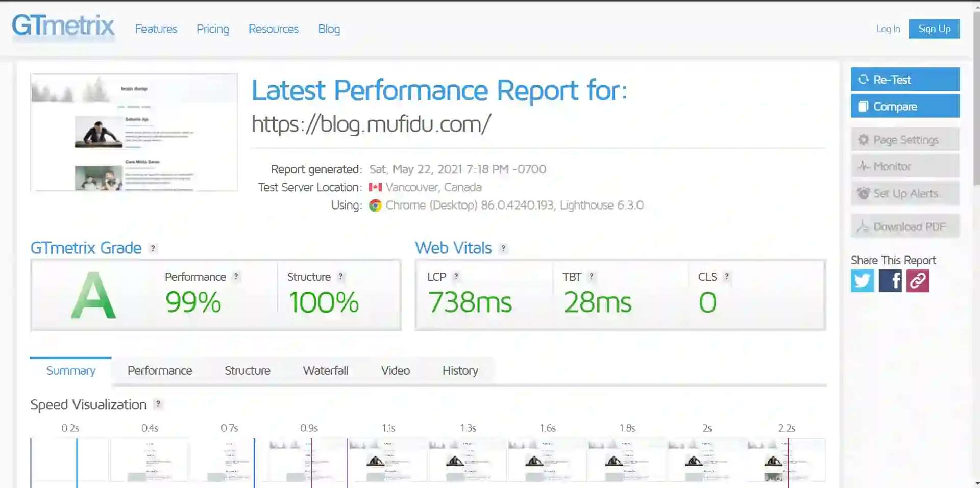Open the blog.mufidu.com URL
980x488 pixels.
371,124
